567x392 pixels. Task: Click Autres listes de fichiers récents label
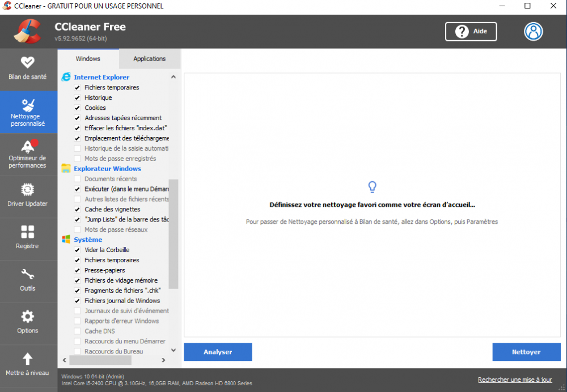tap(126, 199)
